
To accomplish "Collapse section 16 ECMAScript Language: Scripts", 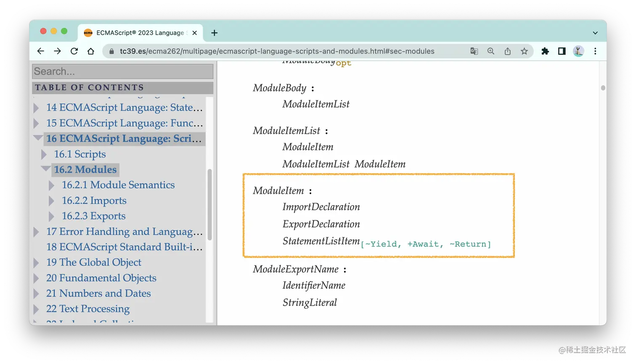I will tap(38, 138).
